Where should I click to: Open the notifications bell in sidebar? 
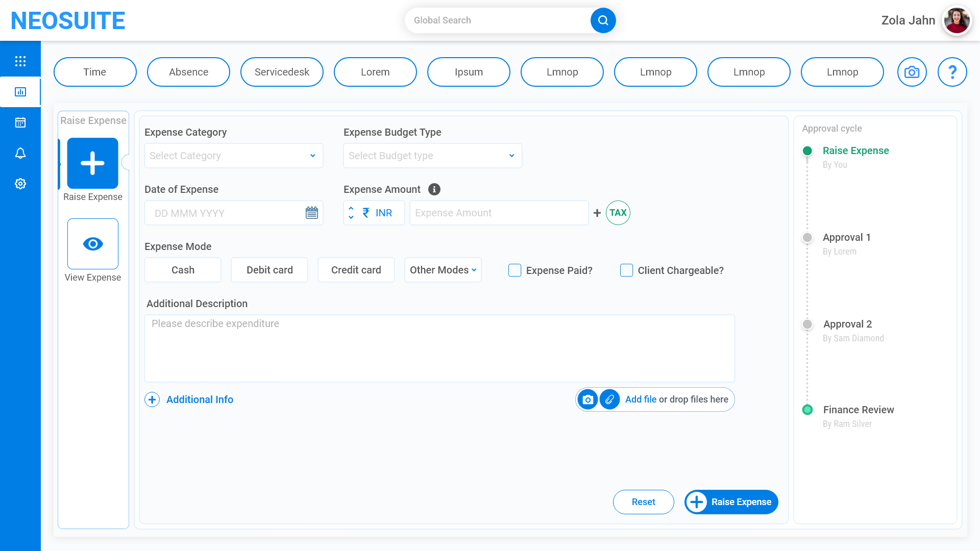pos(20,153)
